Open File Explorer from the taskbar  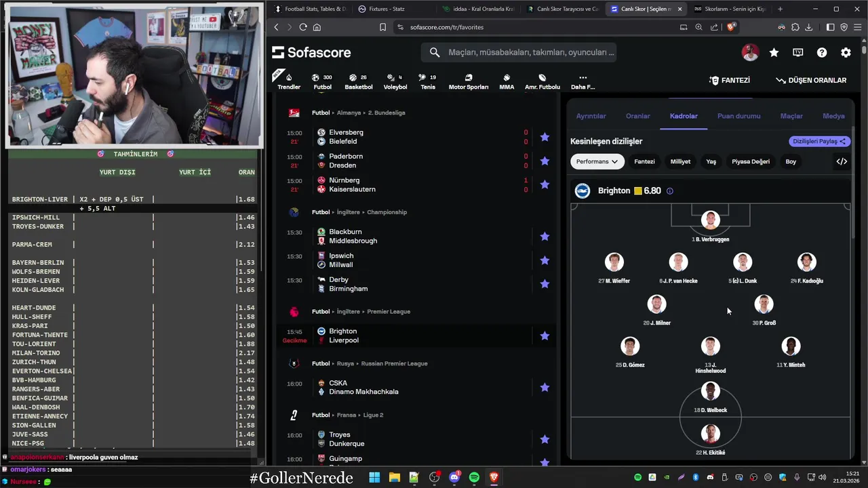point(394,478)
